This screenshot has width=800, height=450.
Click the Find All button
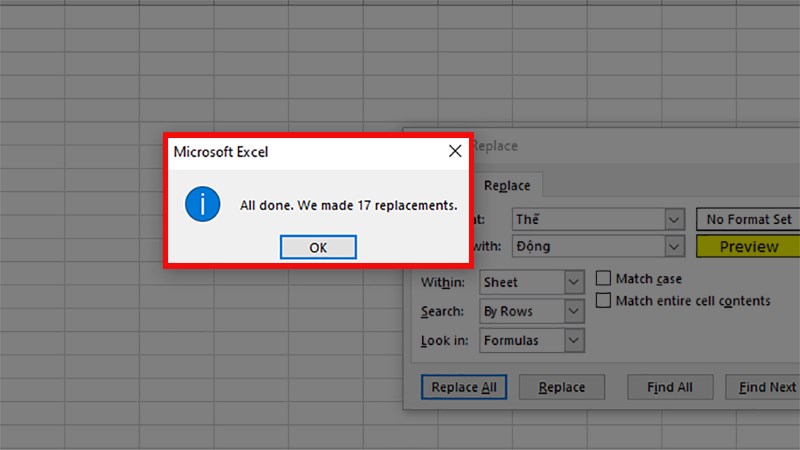[x=670, y=387]
